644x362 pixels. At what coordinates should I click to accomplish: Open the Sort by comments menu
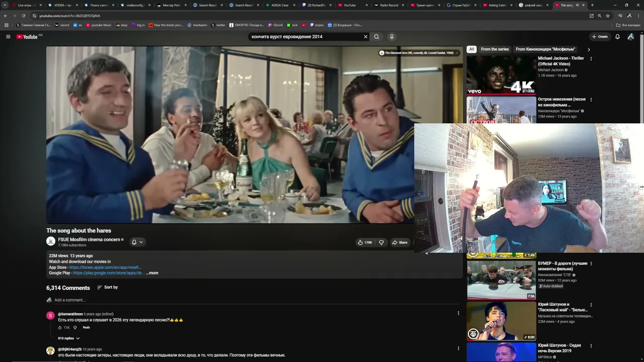tap(107, 288)
